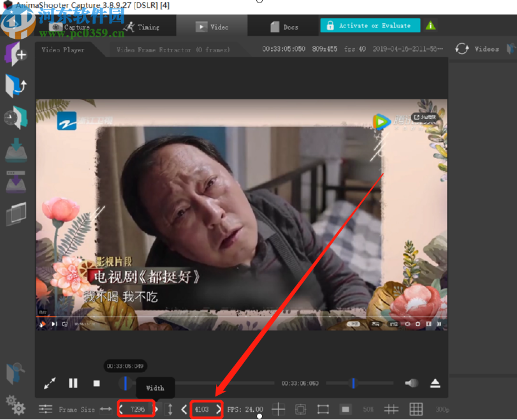Viewport: 517px width, 420px height.
Task: Pause the video playback
Action: coord(73,384)
